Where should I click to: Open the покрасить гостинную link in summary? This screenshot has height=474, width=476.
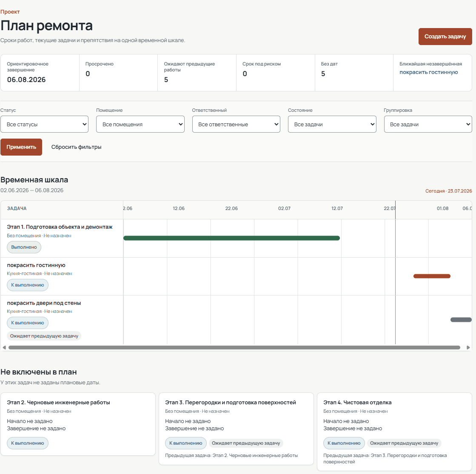point(428,72)
